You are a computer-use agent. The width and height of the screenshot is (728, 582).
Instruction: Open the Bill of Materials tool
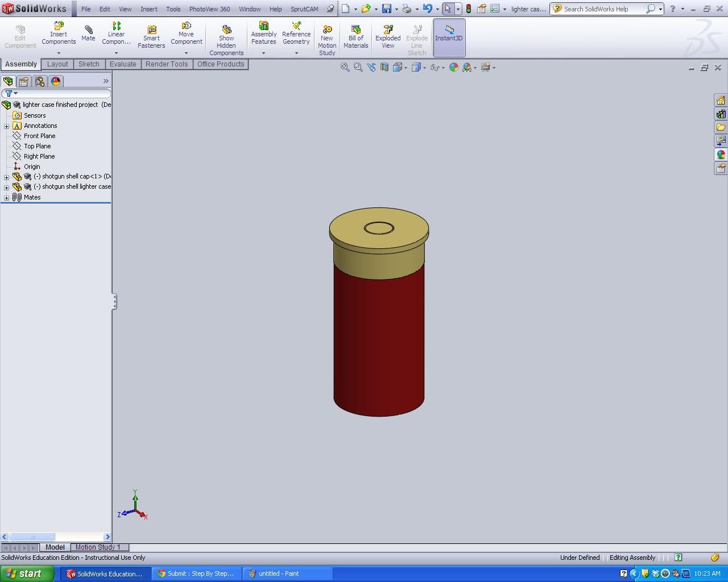[355, 34]
